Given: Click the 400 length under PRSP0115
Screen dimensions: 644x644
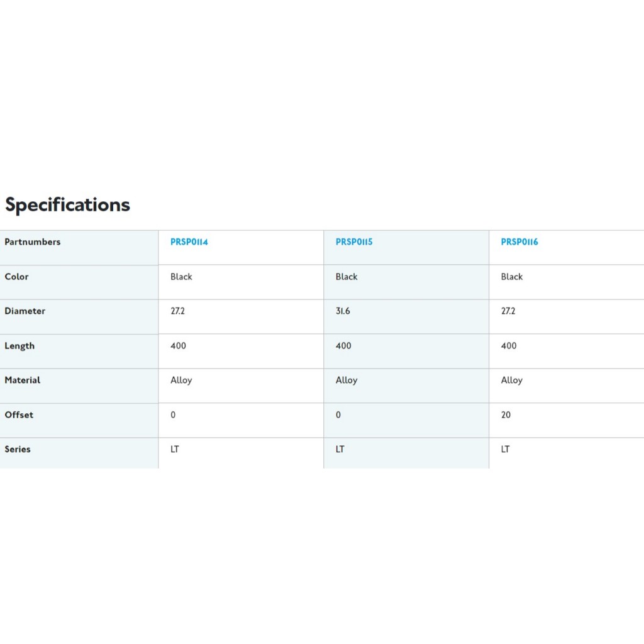Looking at the screenshot, I should coord(343,346).
